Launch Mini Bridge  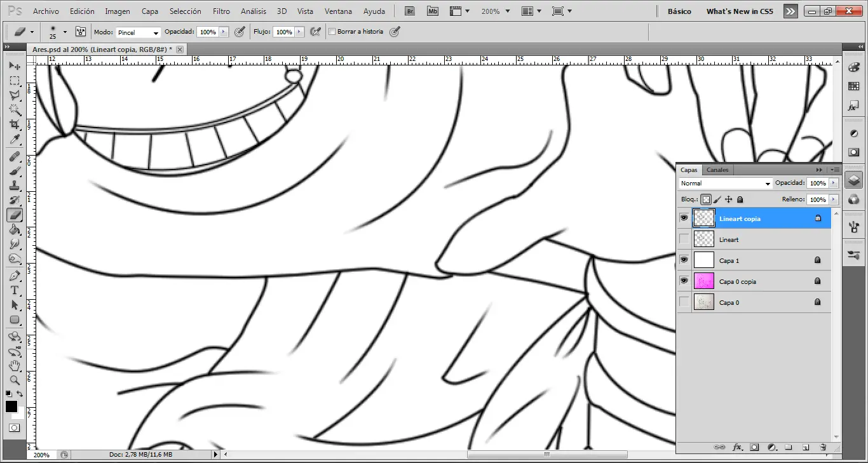[x=433, y=11]
